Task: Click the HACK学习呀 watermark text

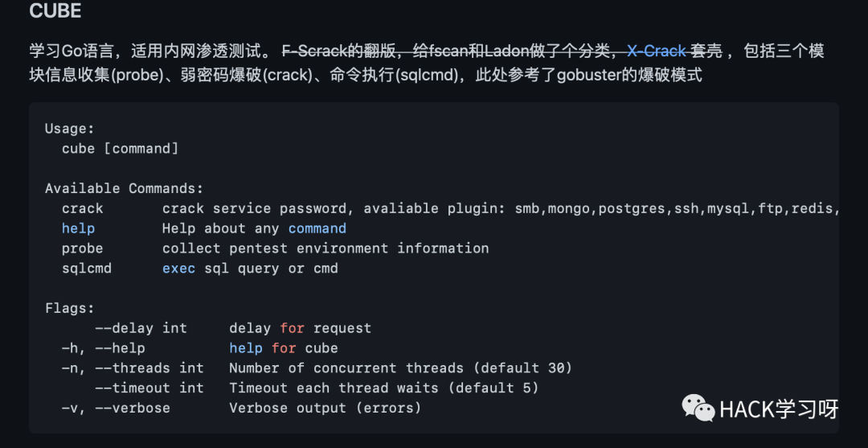Action: [779, 409]
